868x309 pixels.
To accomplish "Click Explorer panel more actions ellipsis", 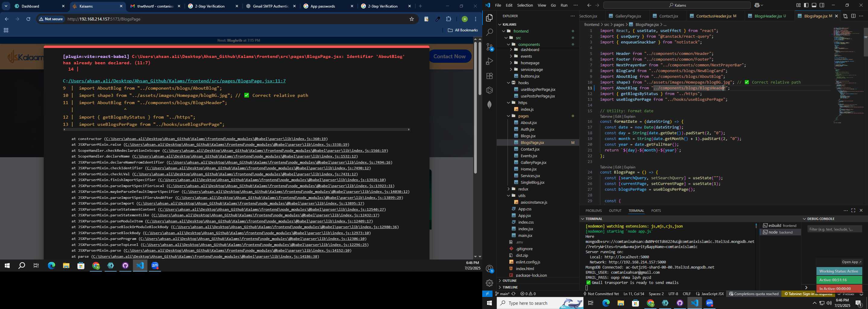I will (573, 16).
